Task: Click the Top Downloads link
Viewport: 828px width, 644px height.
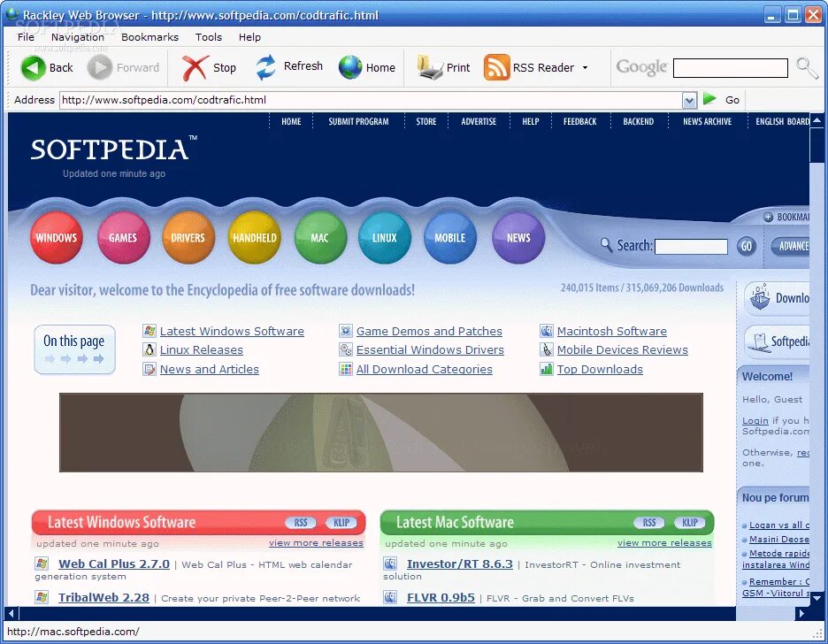Action: 600,369
